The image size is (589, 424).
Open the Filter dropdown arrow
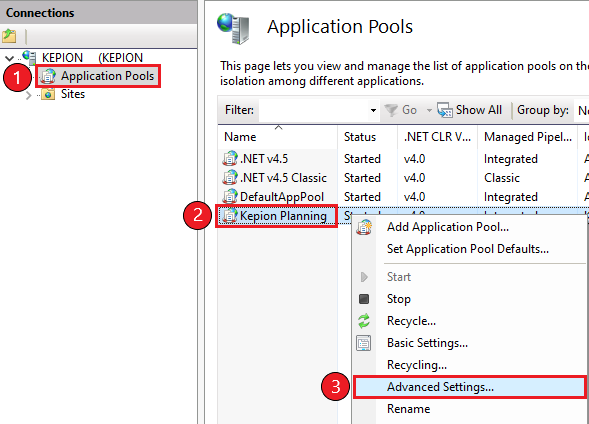pos(373,110)
